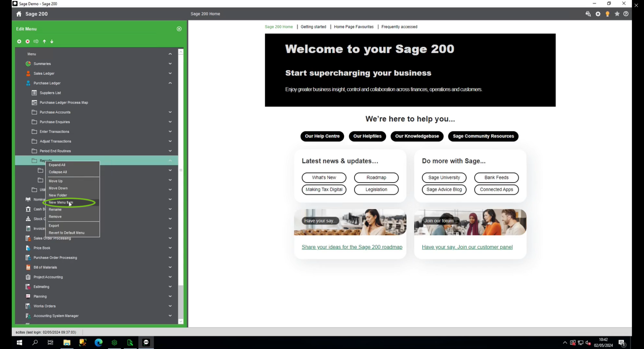Open Microsoft Edge from the taskbar
Screen dimensions: 644x349
click(x=98, y=343)
